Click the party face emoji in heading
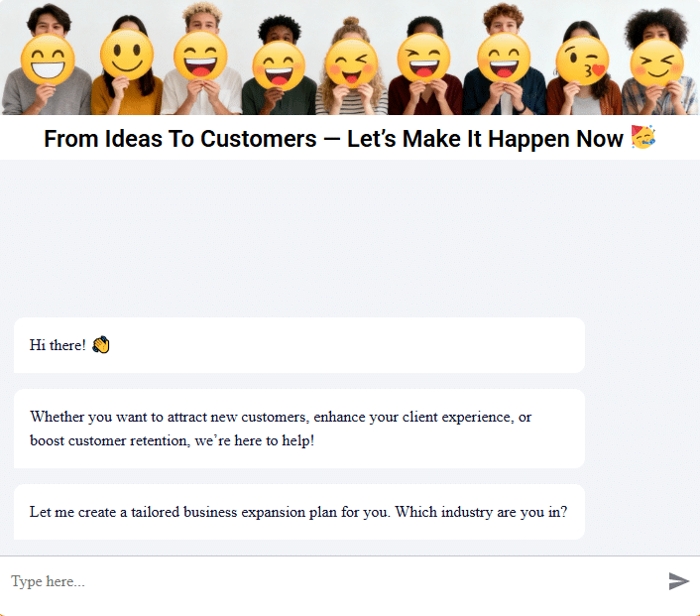The image size is (700, 616). (642, 138)
